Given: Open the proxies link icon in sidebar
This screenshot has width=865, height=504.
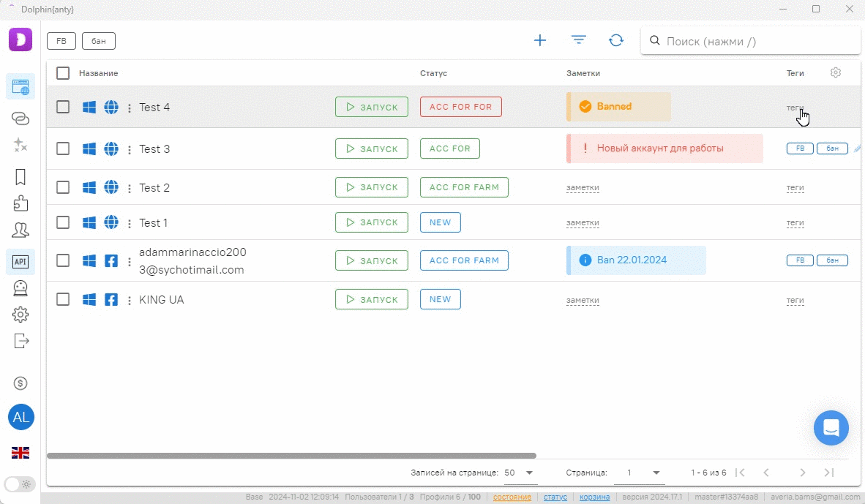Looking at the screenshot, I should pos(20,118).
